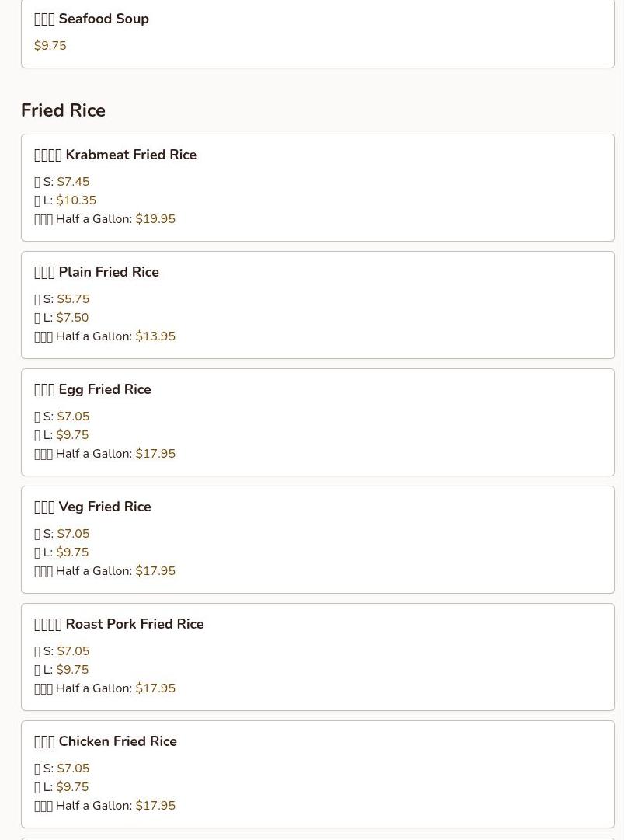Select Plain Fried Rice Half Gallon $13.95

pos(155,336)
